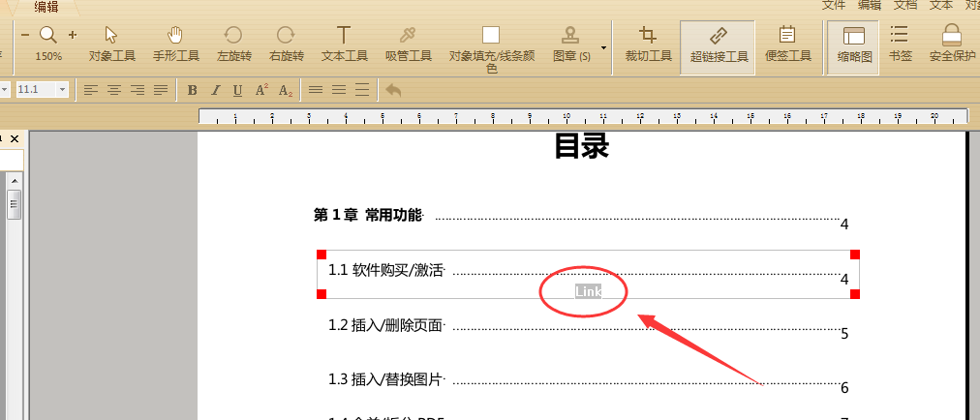Click the bottom-left red link handle
980x420 pixels.
322,294
